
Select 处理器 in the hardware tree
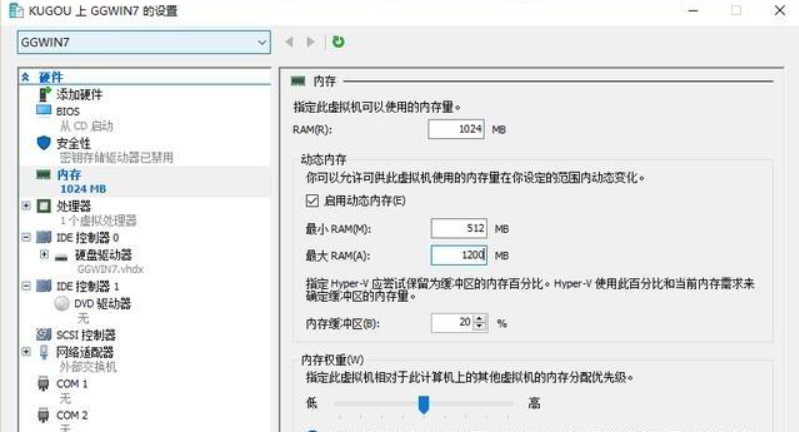tap(73, 206)
